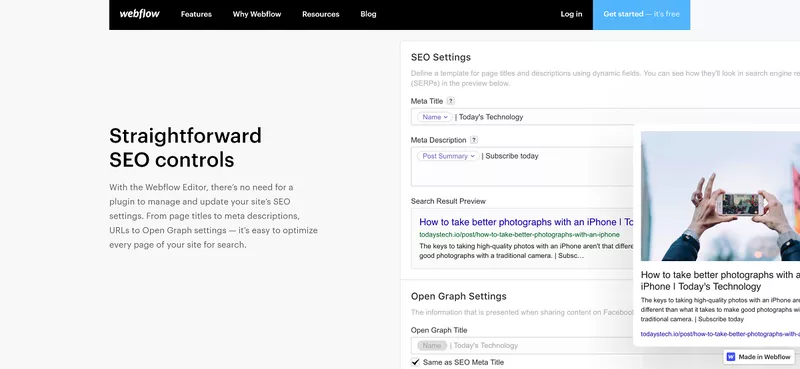The height and width of the screenshot is (369, 800).
Task: Click the "Today's Technology" text in Meta Title
Action: click(x=491, y=117)
